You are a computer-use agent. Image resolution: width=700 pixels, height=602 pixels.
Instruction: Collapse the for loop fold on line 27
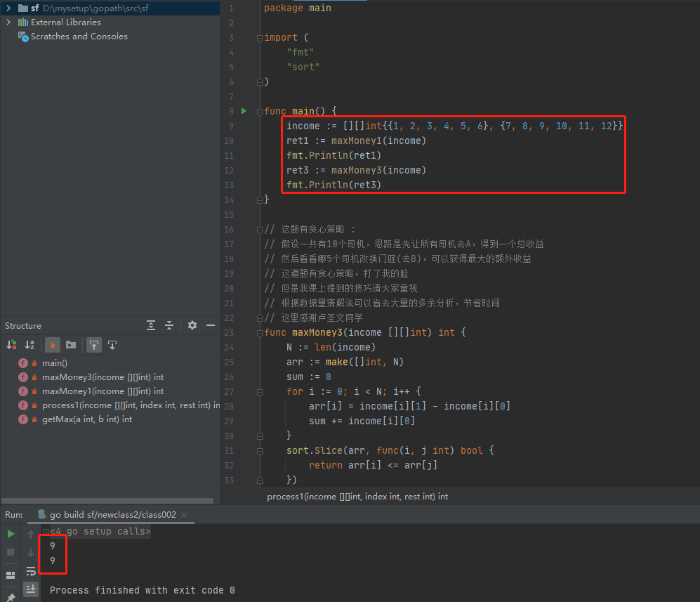[260, 392]
